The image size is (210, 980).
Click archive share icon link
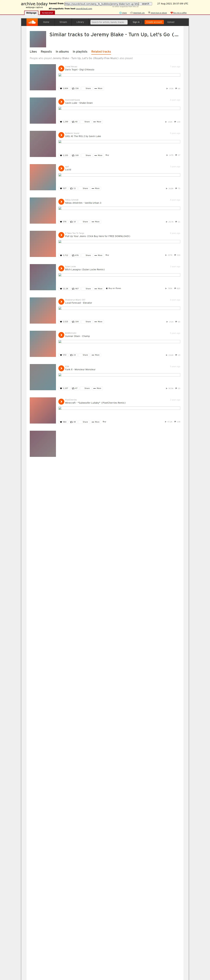click(x=123, y=13)
